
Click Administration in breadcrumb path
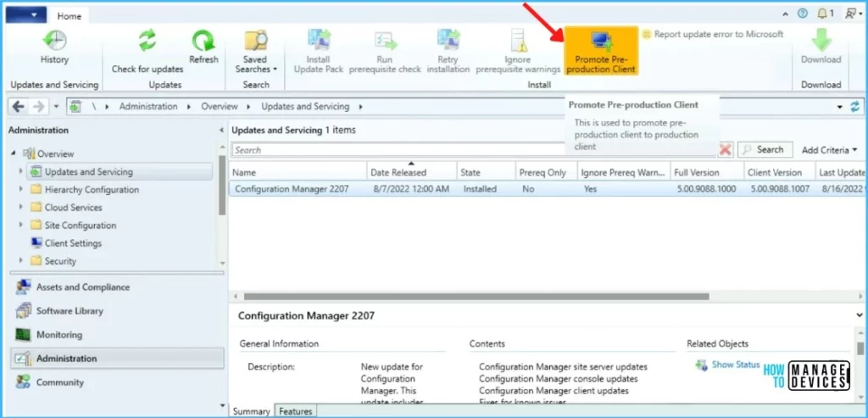click(x=148, y=106)
